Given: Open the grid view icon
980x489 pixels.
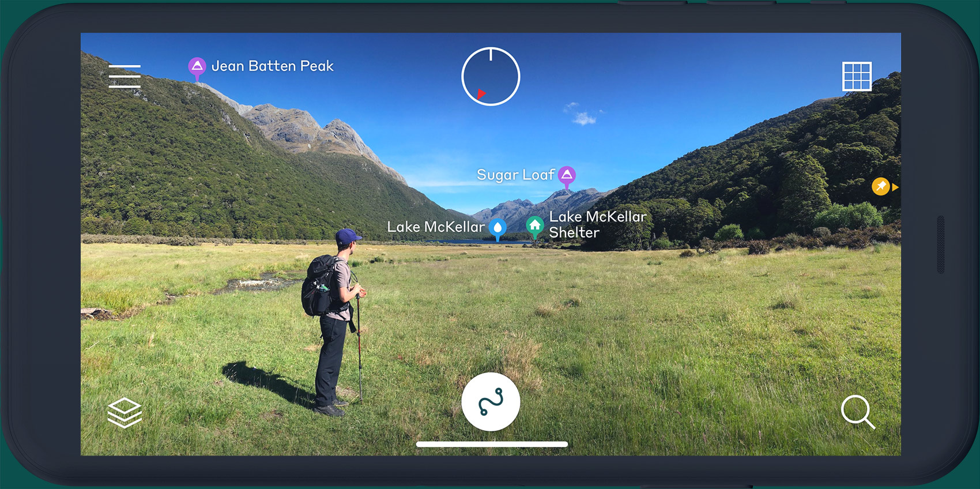Looking at the screenshot, I should tap(857, 76).
